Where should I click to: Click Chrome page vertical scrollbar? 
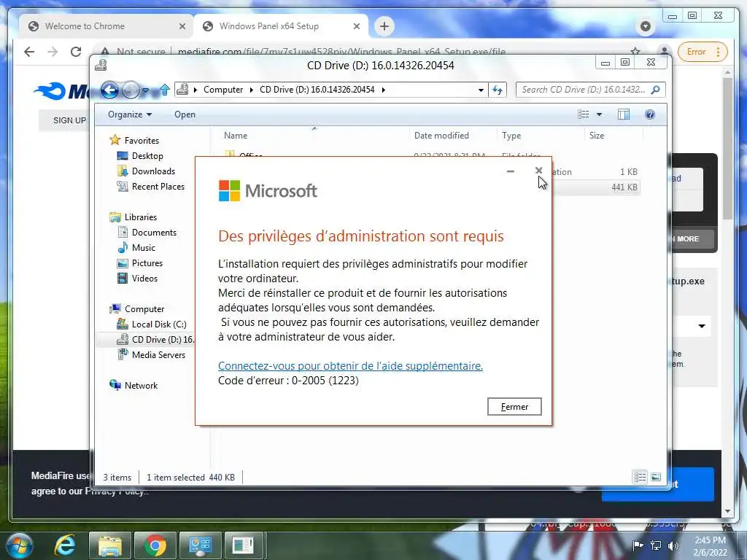[727, 149]
